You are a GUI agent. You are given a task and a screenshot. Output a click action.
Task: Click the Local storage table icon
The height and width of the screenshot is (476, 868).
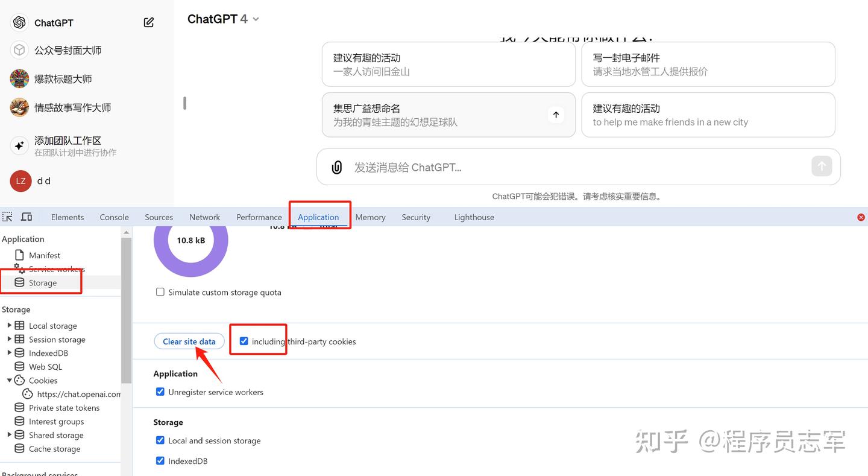pyautogui.click(x=19, y=326)
